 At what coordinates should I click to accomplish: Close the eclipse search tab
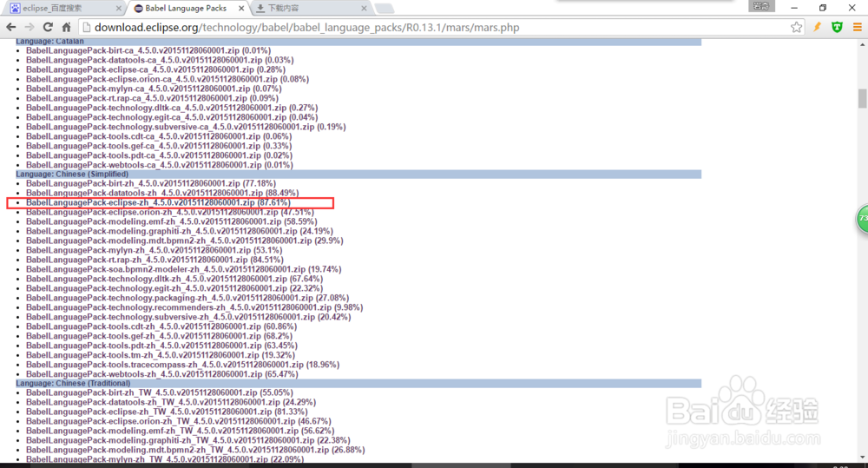tap(118, 9)
